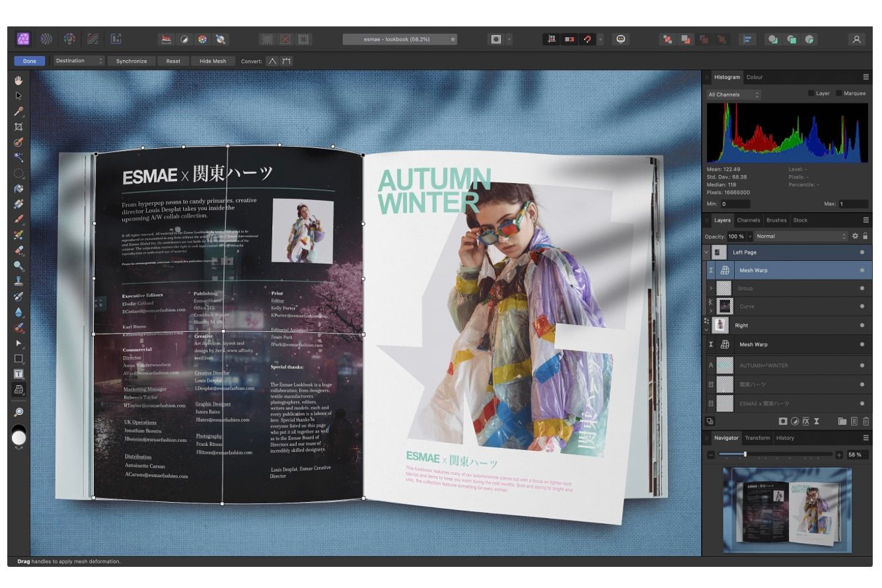The image size is (882, 588).
Task: Toggle the Snapping magnet icon
Action: click(x=587, y=40)
